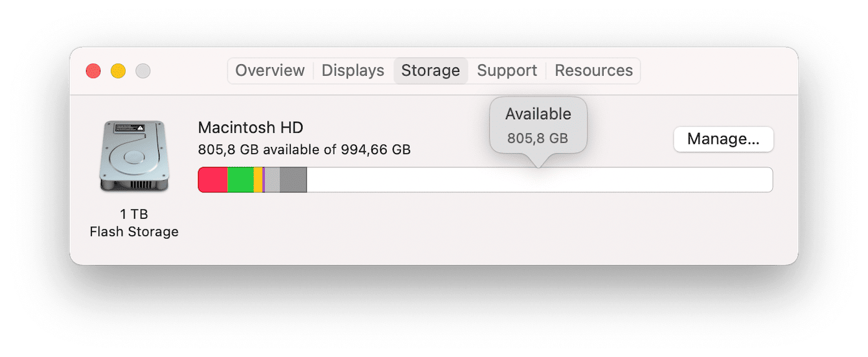Click the Macintosh HD hard drive icon

[133, 155]
